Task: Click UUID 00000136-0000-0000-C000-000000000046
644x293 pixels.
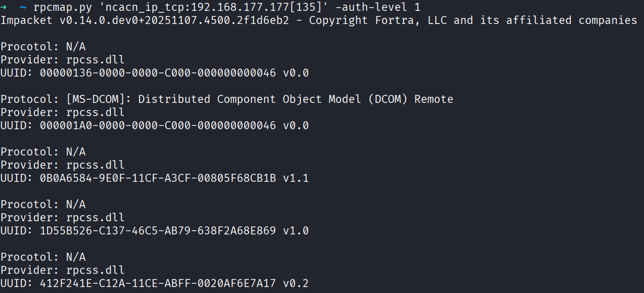Action: [x=157, y=73]
